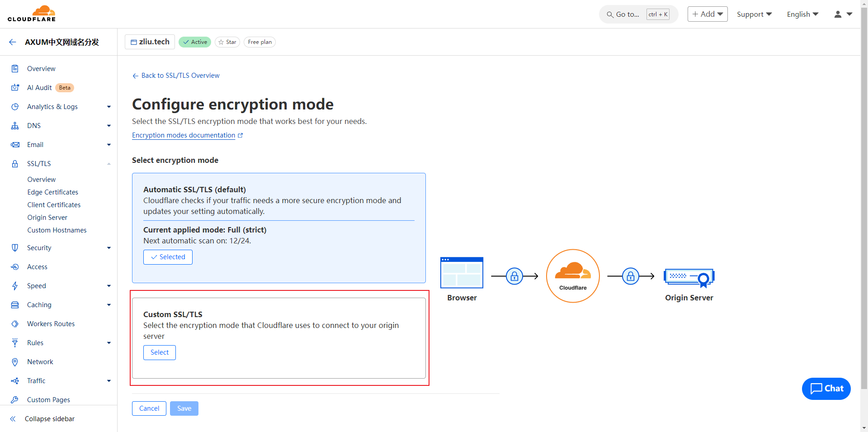The image size is (868, 432).
Task: Click the back arrow beside account name
Action: (x=13, y=42)
